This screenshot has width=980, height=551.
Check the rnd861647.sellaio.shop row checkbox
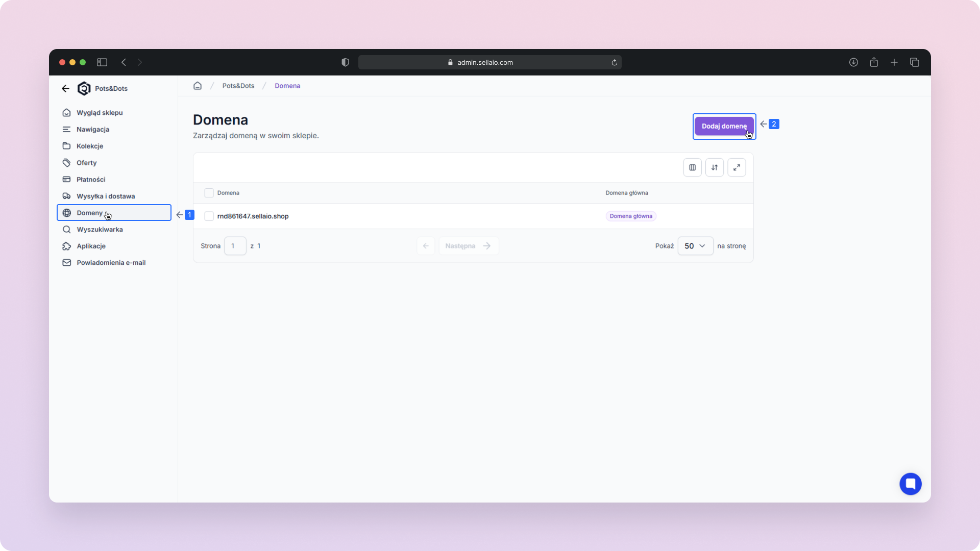coord(209,216)
